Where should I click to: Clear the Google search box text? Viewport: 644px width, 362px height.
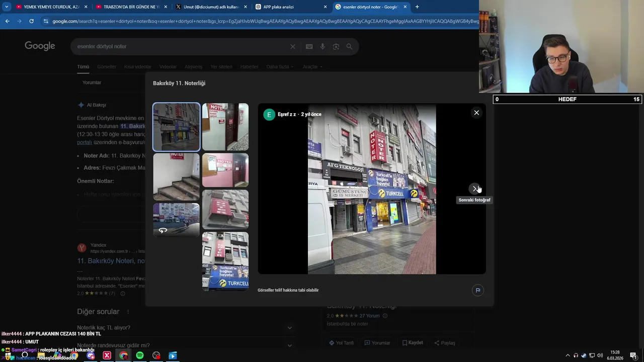[x=293, y=46]
